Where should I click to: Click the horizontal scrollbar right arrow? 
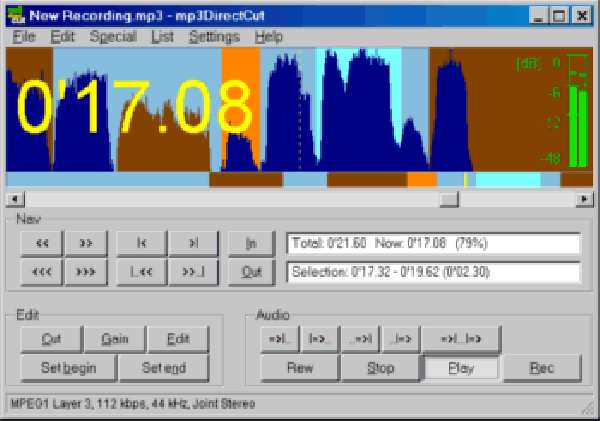pos(583,200)
